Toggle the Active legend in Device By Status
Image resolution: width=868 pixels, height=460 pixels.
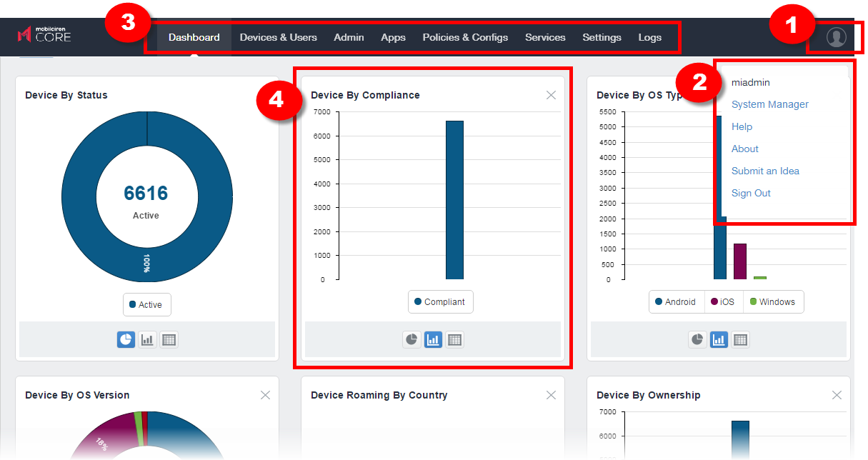[146, 305]
